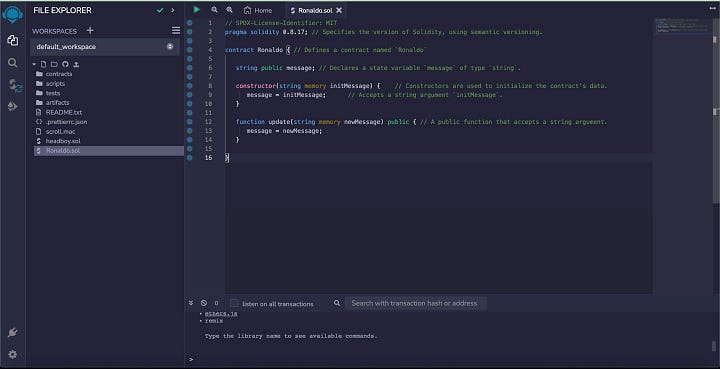Expand the tests folder

click(53, 93)
